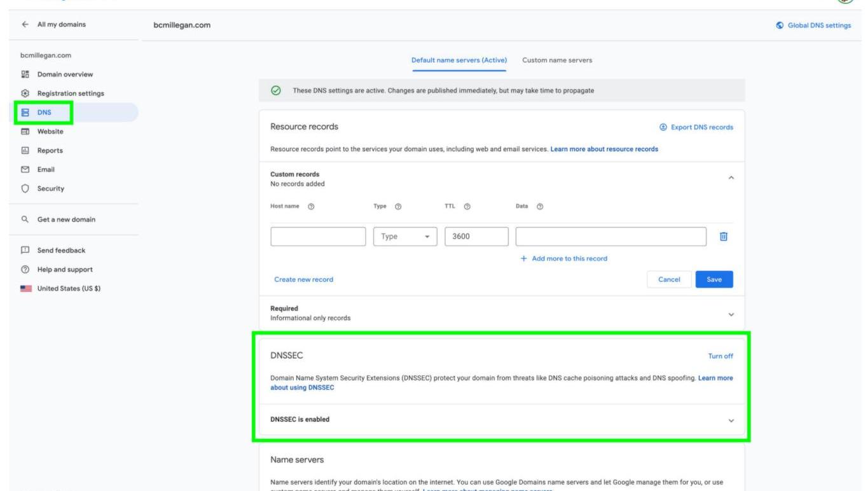
Task: Cancel the new record entry
Action: (x=669, y=280)
